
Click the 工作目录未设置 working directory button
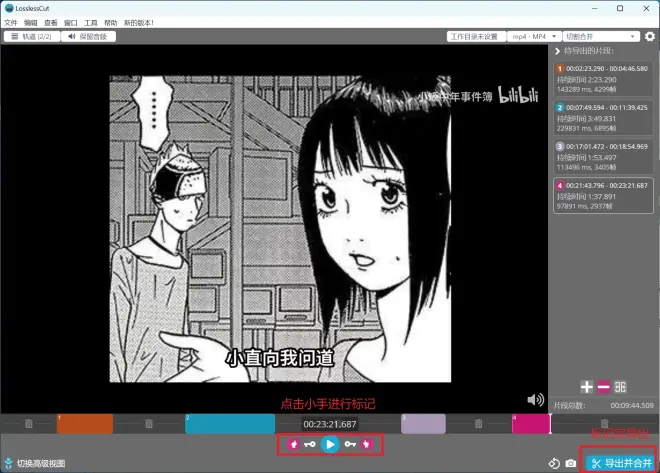[x=476, y=37]
